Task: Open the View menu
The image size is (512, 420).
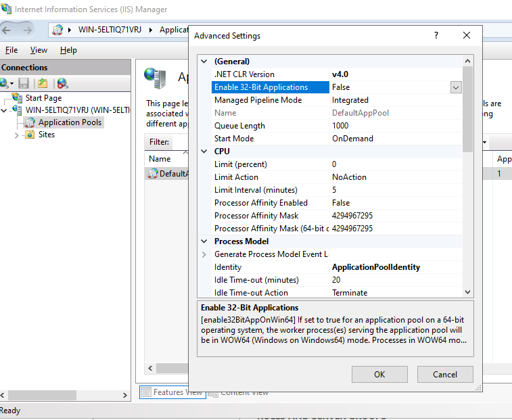Action: point(39,50)
